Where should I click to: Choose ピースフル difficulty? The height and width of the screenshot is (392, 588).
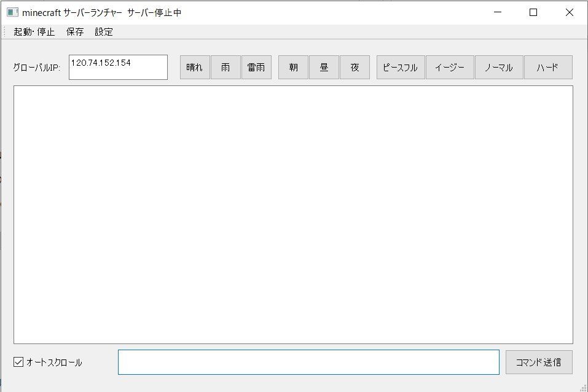(x=401, y=68)
